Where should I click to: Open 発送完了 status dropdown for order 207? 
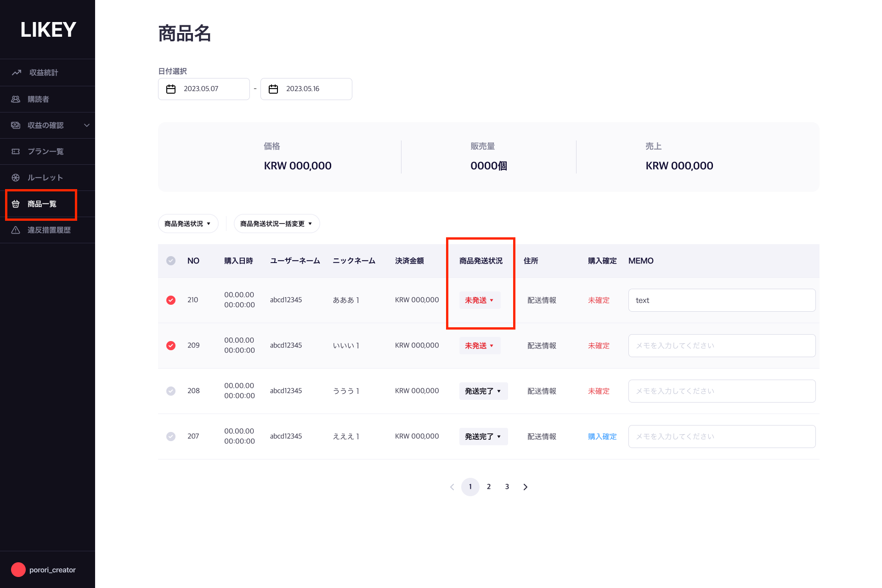pyautogui.click(x=483, y=437)
